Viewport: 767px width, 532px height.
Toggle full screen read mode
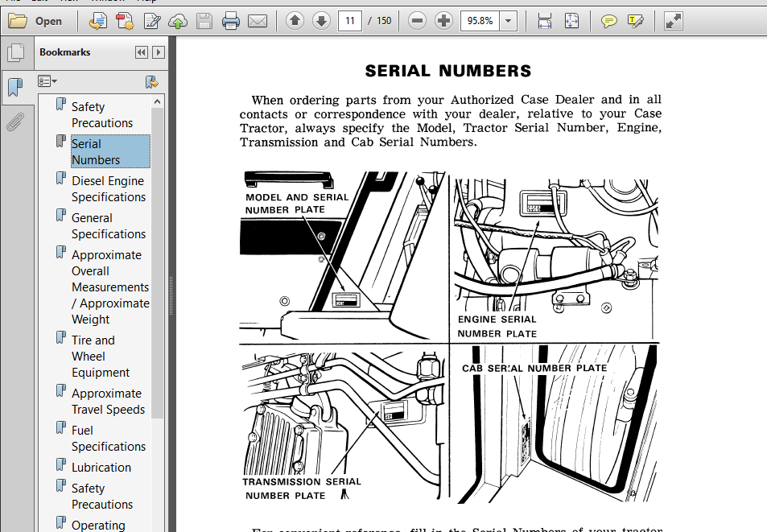(x=673, y=21)
